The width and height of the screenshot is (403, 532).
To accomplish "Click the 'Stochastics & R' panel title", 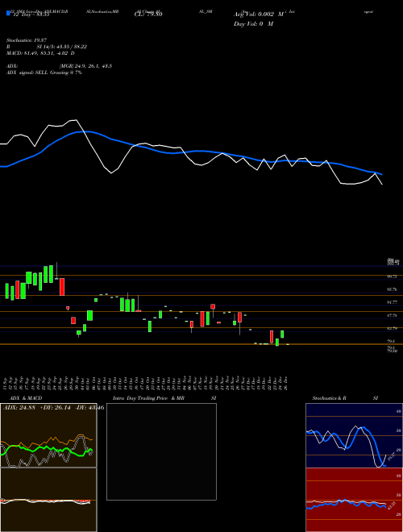I will click(329, 398).
